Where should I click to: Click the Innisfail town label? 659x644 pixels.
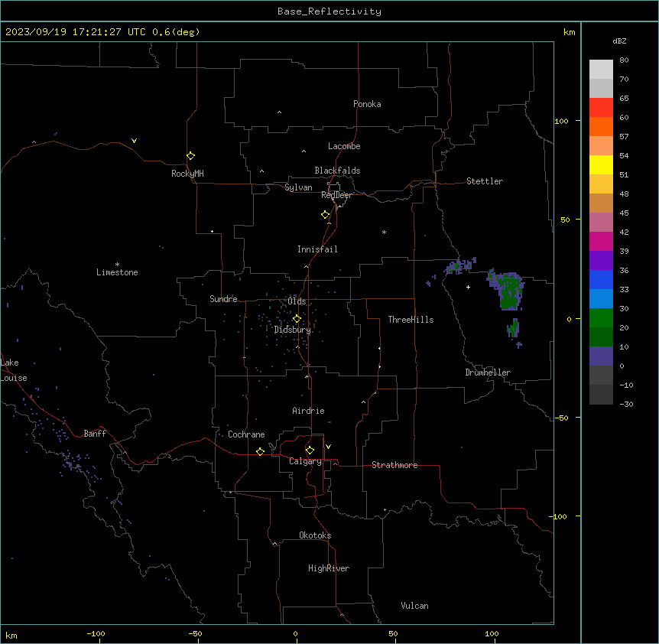(317, 249)
